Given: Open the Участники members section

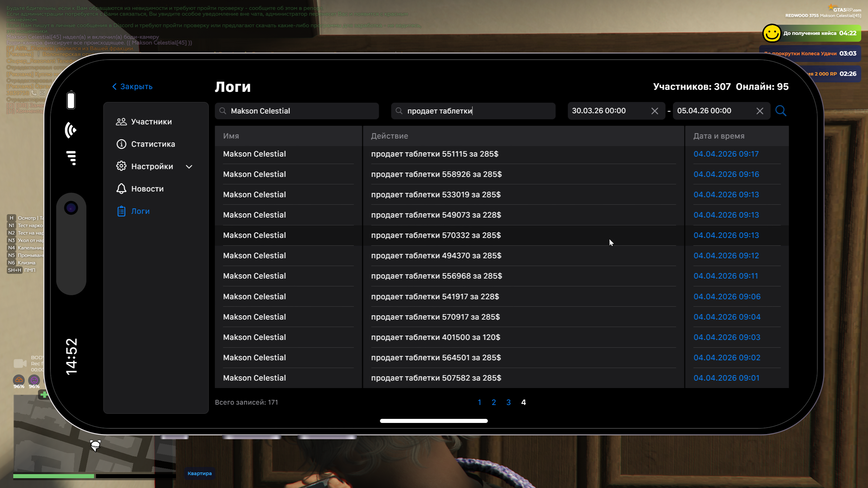Looking at the screenshot, I should click(x=151, y=122).
